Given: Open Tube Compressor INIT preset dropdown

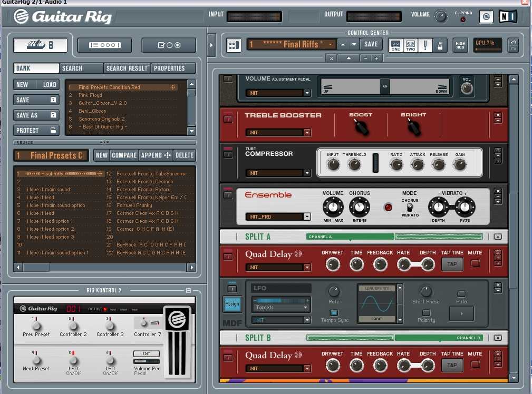Looking at the screenshot, I should pyautogui.click(x=307, y=173).
